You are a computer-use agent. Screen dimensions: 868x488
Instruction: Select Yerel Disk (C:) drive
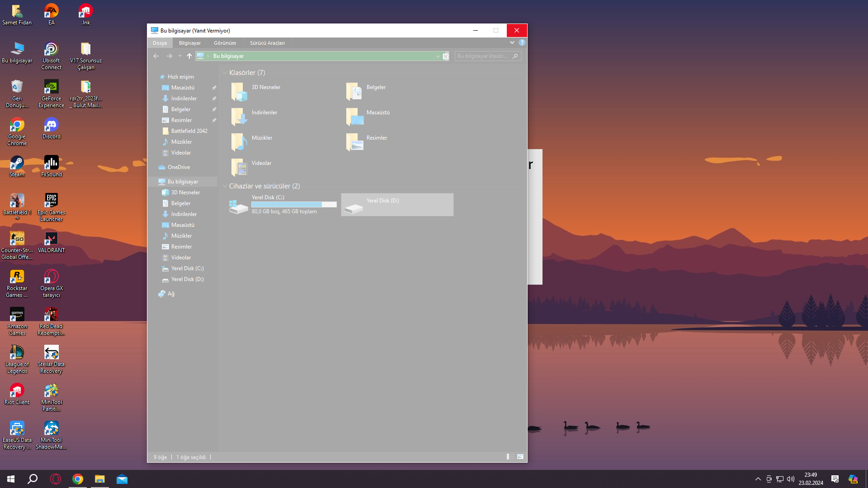[x=283, y=205]
